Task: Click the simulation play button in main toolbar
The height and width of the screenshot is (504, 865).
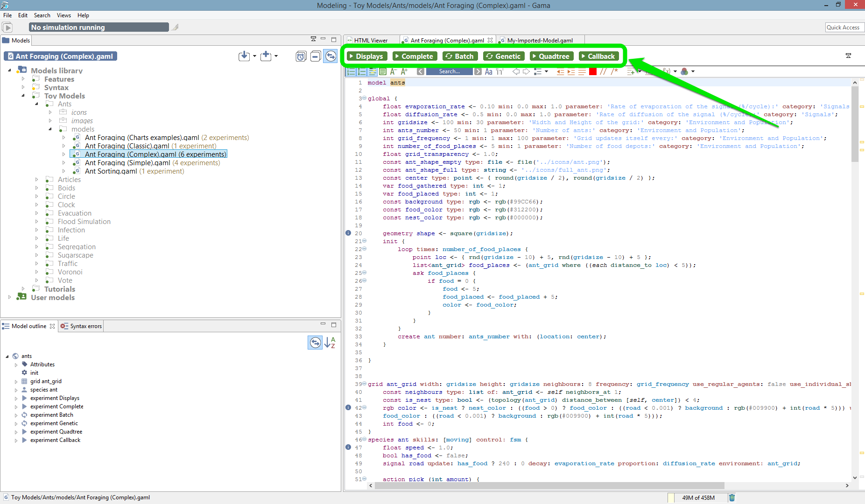Action: (7, 28)
